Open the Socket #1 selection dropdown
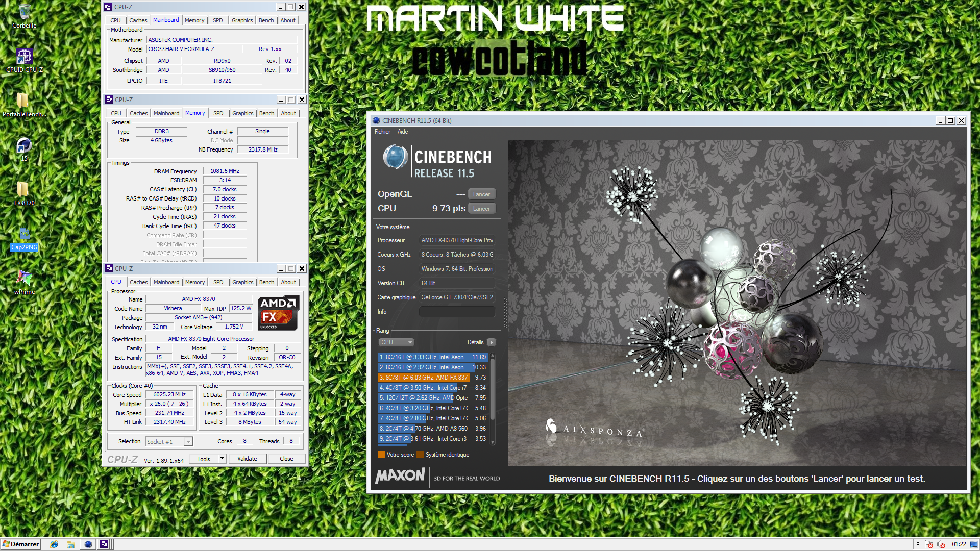 point(169,442)
